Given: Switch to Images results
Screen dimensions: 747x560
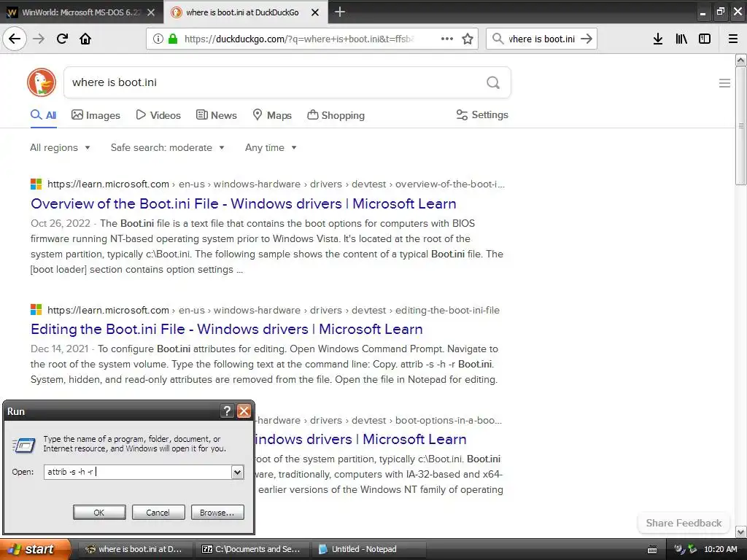Looking at the screenshot, I should pyautogui.click(x=96, y=114).
